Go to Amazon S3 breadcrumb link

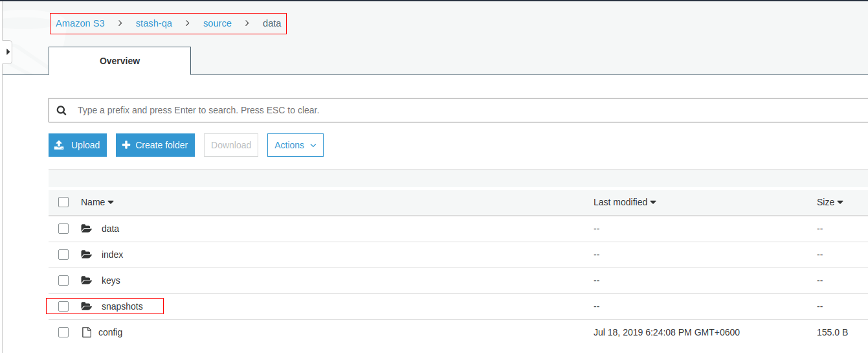(80, 23)
